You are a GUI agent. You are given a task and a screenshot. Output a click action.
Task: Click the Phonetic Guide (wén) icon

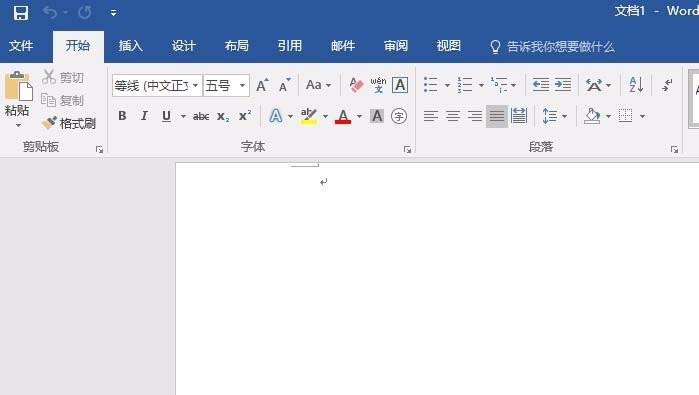pos(378,85)
